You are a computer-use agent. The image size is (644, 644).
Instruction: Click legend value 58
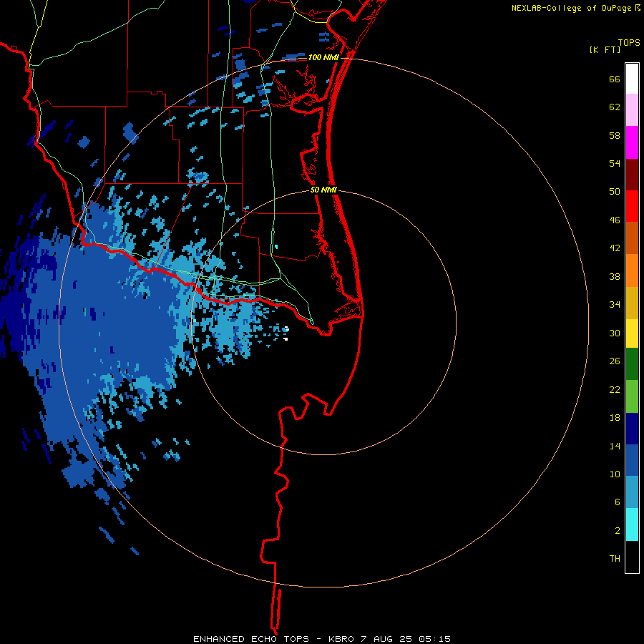tap(615, 135)
